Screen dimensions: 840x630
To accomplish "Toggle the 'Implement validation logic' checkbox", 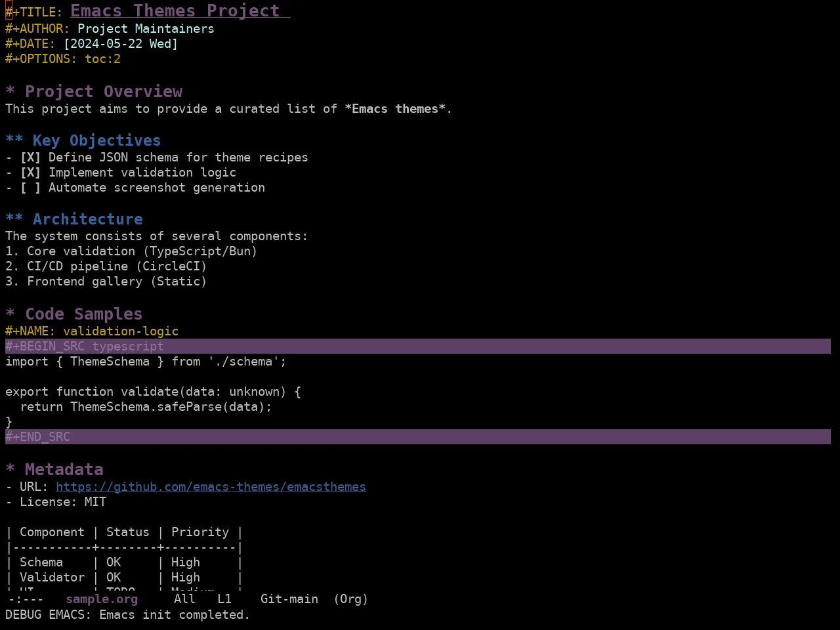I will 30,173.
